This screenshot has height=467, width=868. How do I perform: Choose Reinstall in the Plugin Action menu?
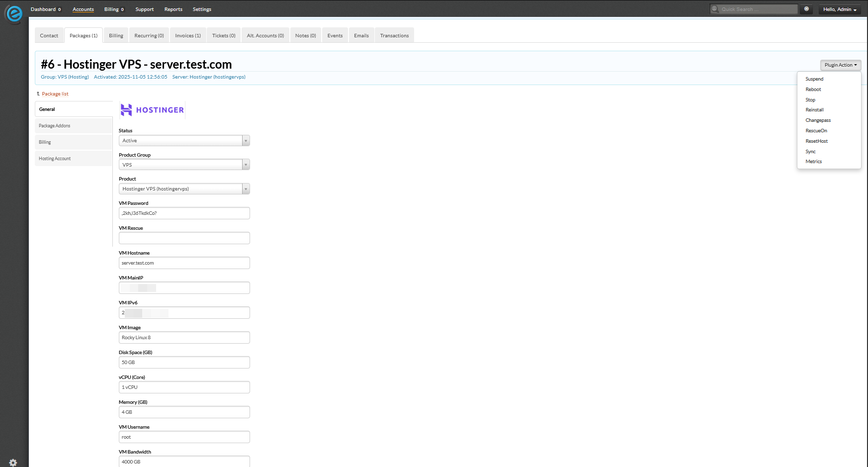point(815,109)
